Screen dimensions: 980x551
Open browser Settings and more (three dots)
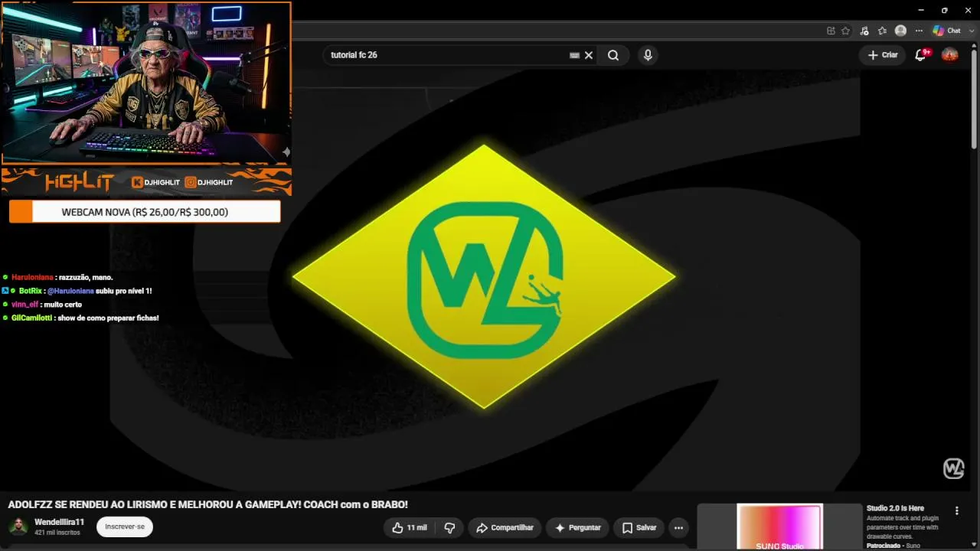coord(919,31)
